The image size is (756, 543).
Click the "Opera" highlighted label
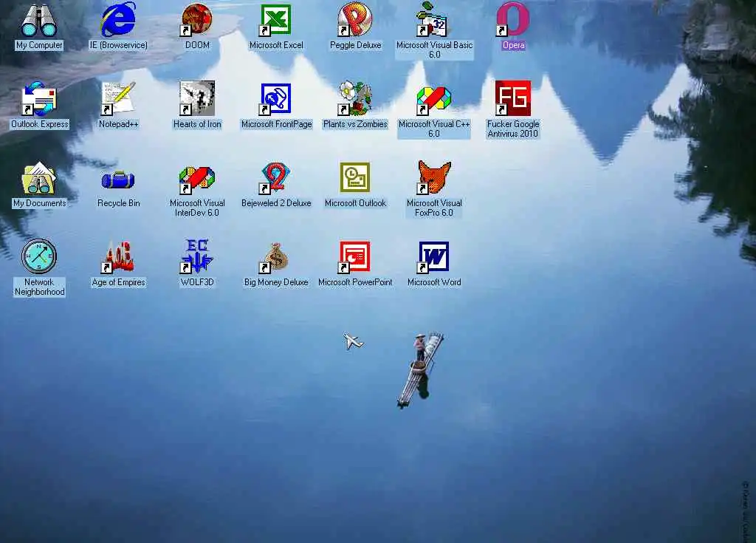pos(513,45)
